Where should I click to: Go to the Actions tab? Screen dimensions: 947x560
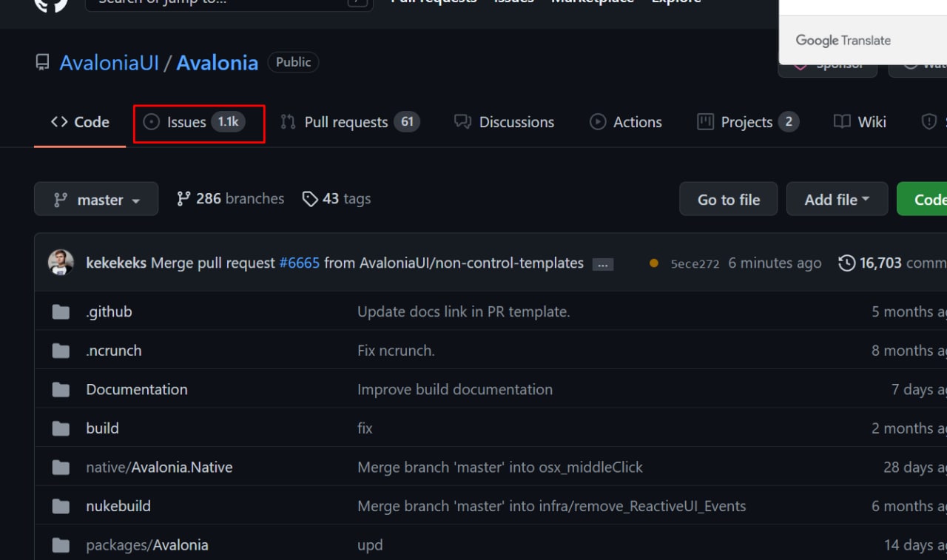[626, 122]
